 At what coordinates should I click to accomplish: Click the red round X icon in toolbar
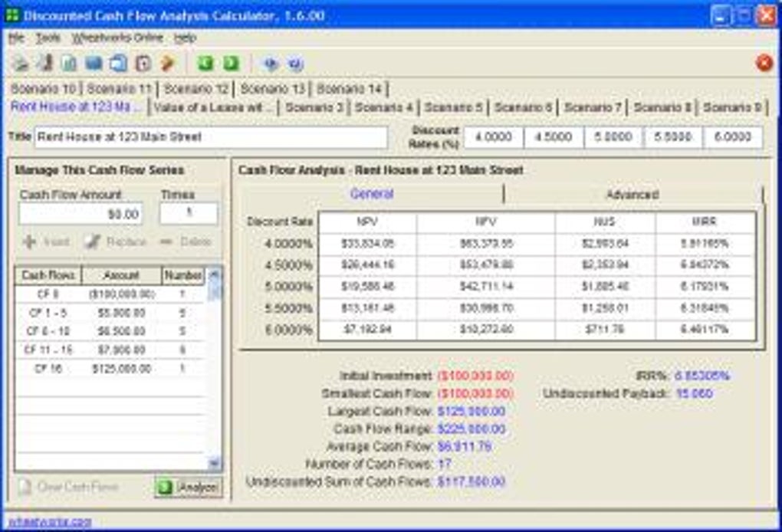(x=764, y=64)
